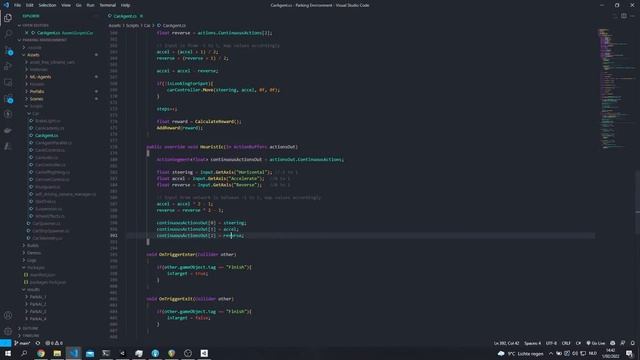Open the Run menu
640x360 pixels.
[x=90, y=5]
